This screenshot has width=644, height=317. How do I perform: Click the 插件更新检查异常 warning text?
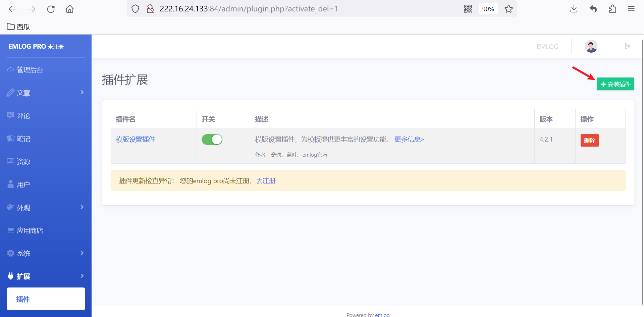147,181
